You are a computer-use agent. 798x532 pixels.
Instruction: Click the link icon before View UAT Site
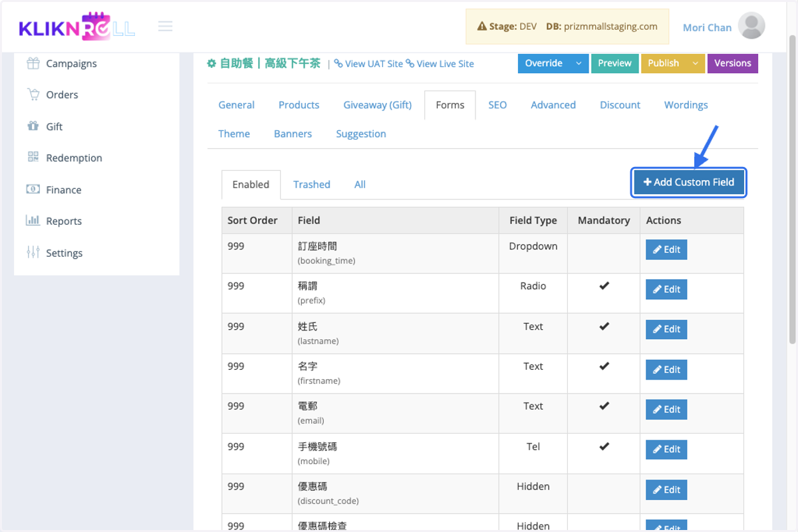point(338,63)
